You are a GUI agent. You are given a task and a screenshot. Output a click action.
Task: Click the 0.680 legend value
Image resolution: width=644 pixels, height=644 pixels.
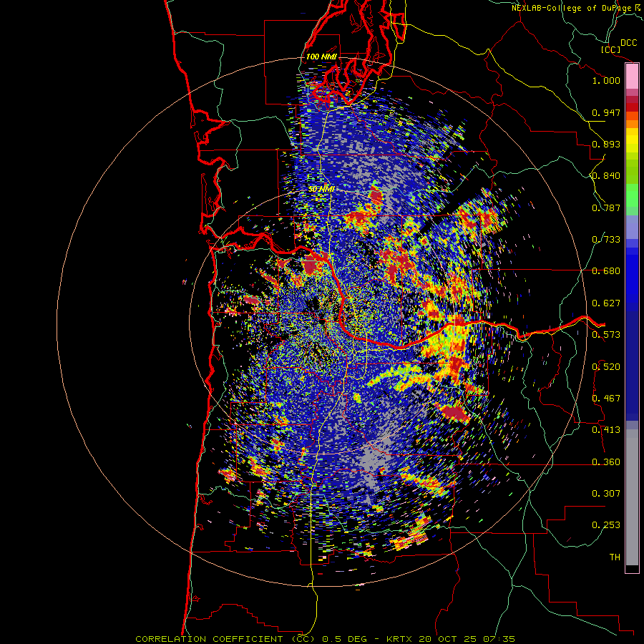tap(606, 271)
